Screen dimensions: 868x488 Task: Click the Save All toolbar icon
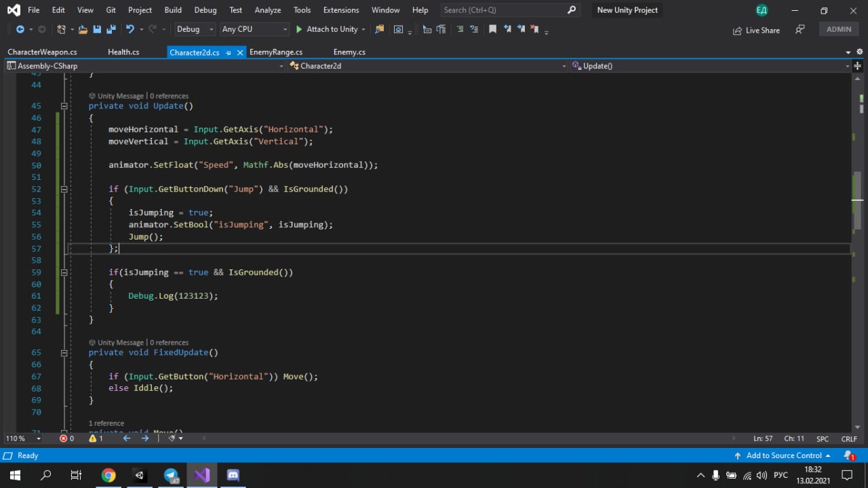pos(110,29)
